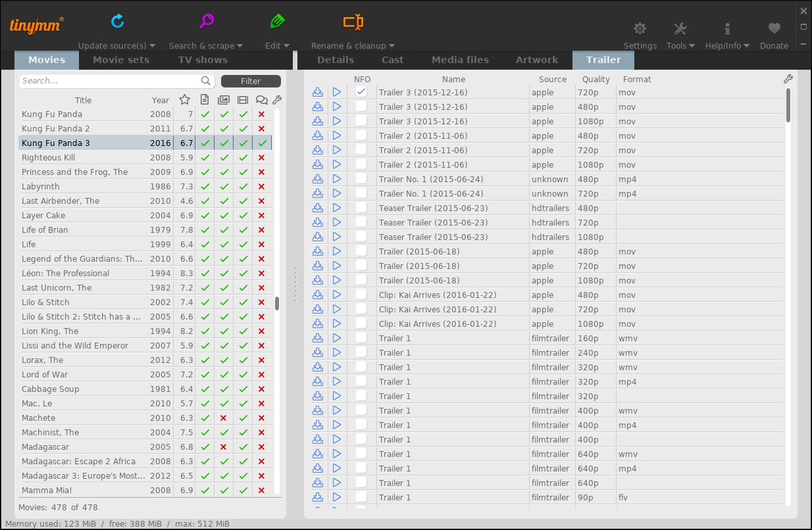Click the orange Rename & cleanup icon
812x530 pixels.
click(353, 22)
